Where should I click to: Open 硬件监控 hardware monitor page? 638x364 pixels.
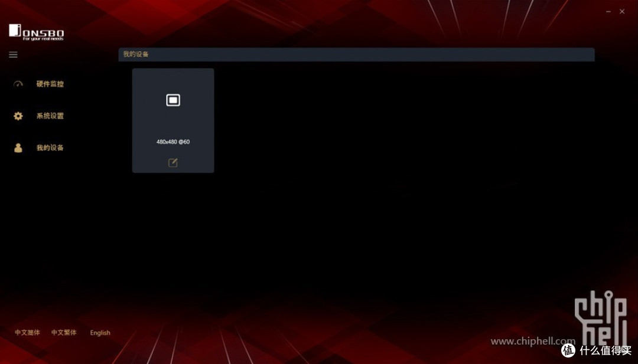[50, 84]
